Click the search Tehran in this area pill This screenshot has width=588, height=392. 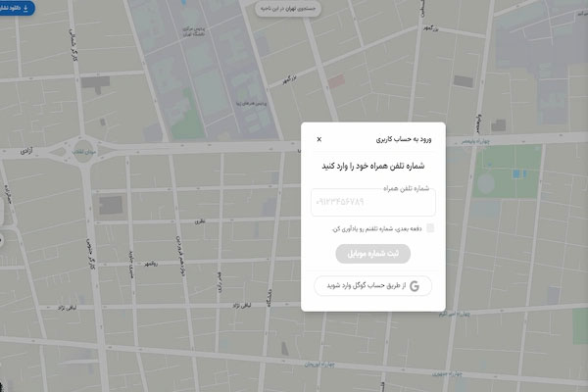(288, 8)
